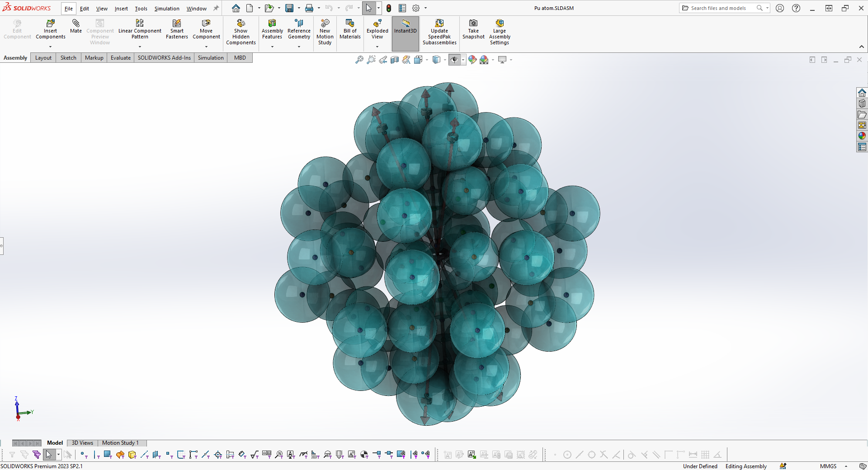Open the Bill of Materials tool

349,32
